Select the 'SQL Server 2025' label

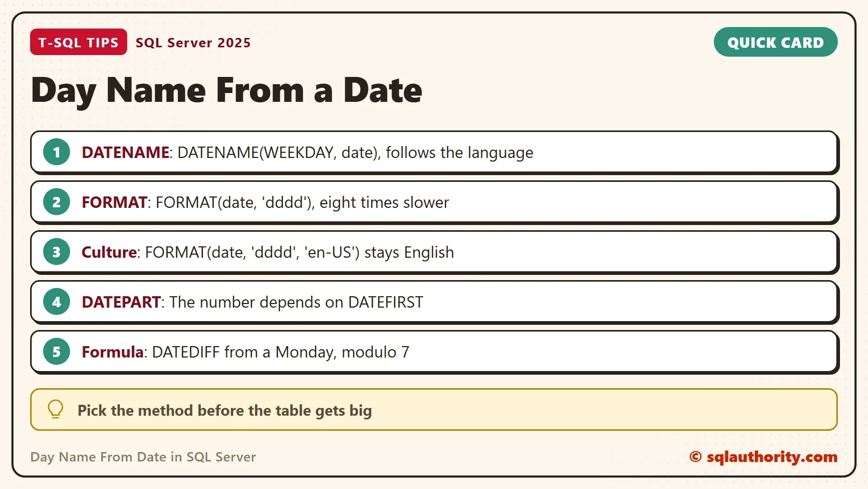[193, 43]
